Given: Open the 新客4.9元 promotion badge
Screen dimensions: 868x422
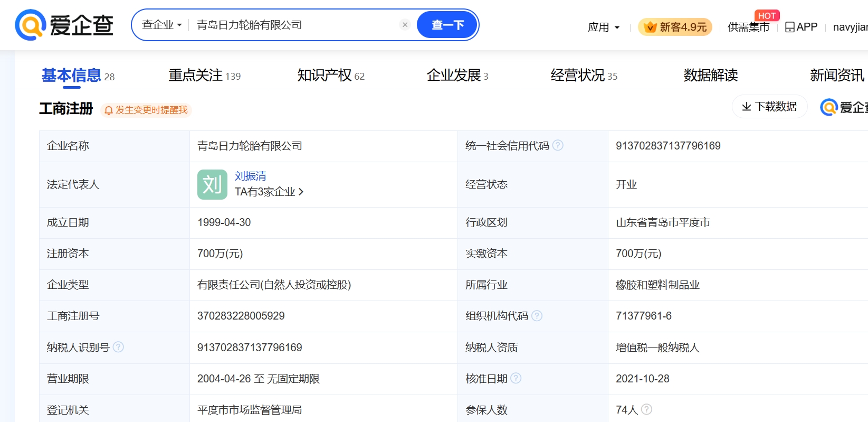Looking at the screenshot, I should (675, 27).
